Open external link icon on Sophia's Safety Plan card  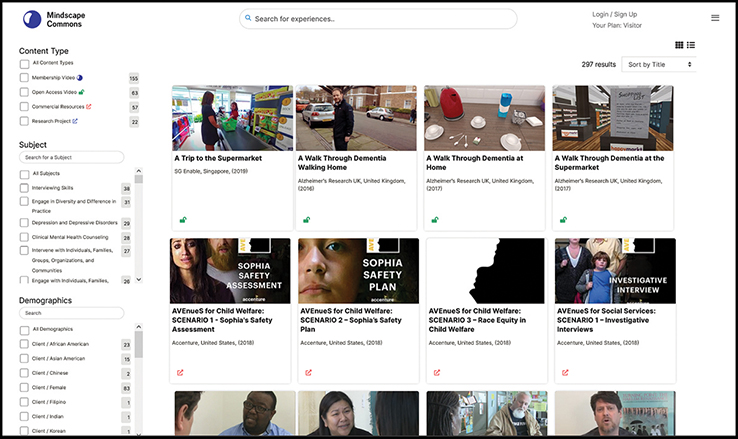[x=308, y=373]
